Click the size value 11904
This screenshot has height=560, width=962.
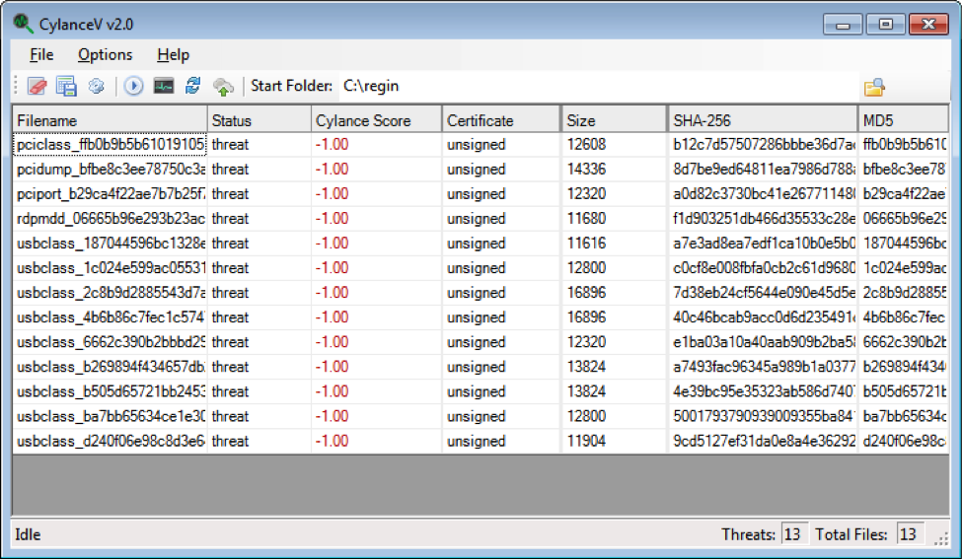[586, 441]
